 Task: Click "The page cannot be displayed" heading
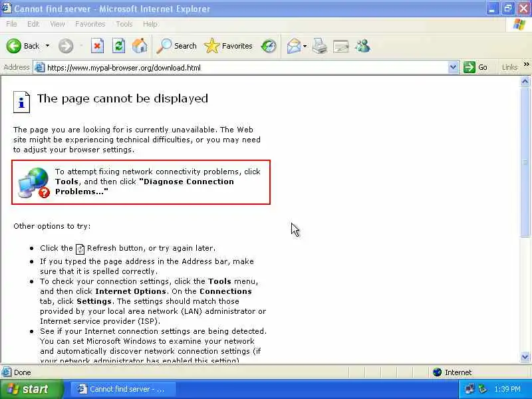[122, 98]
